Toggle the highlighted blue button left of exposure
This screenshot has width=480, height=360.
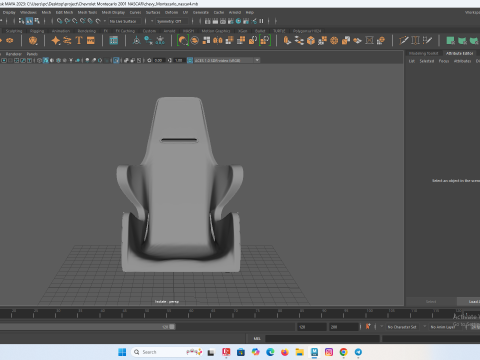click(116, 60)
